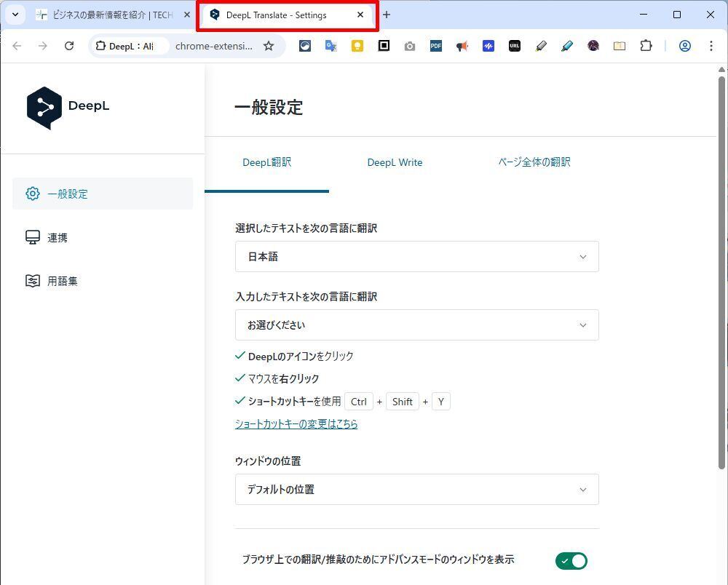This screenshot has width=728, height=585.
Task: Click the monitor icon beside 連携
Action: pos(33,237)
